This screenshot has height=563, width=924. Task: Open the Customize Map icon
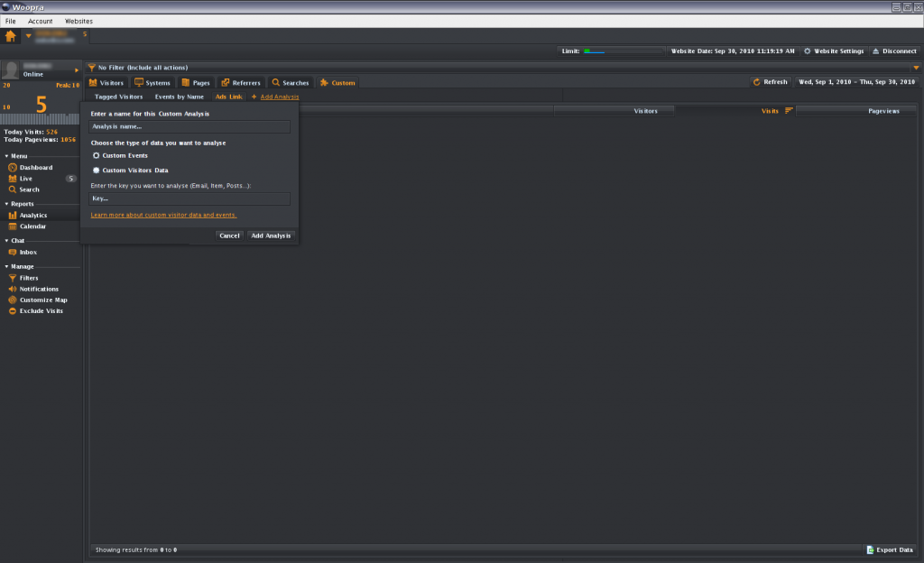[x=13, y=300]
